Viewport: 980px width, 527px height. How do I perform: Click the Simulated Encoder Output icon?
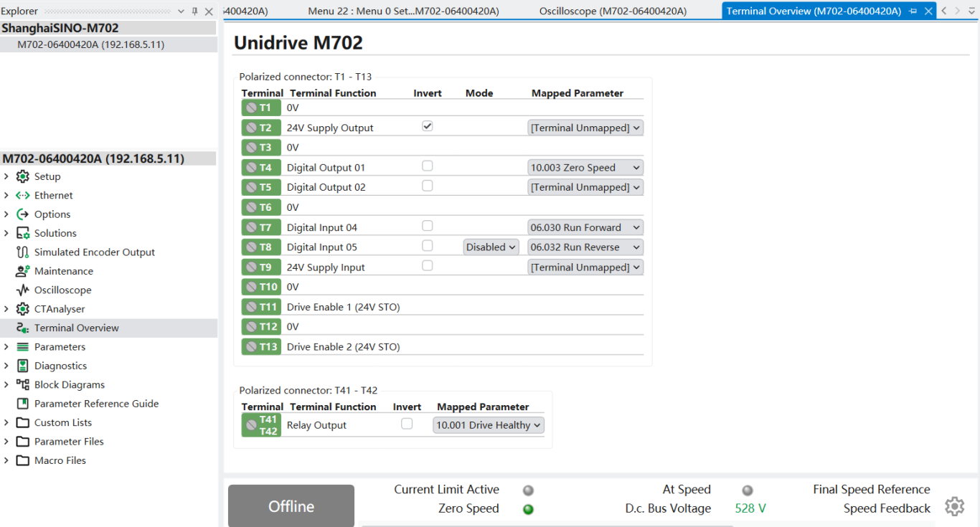pos(22,252)
